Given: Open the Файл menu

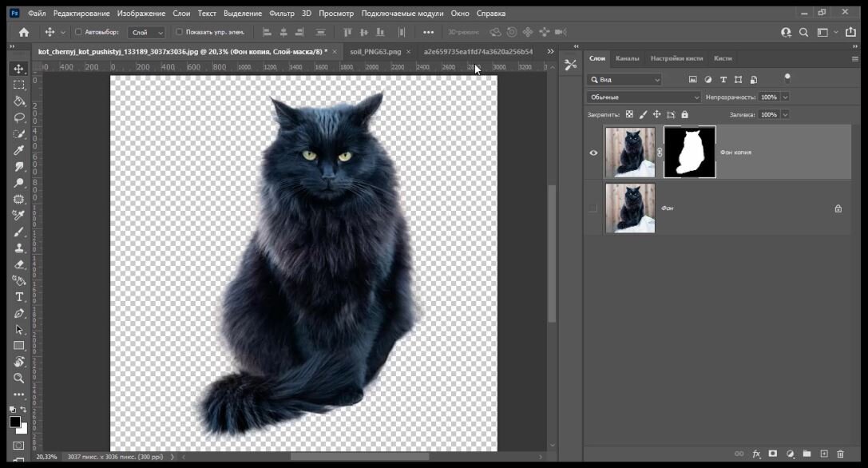Looking at the screenshot, I should pyautogui.click(x=37, y=14).
